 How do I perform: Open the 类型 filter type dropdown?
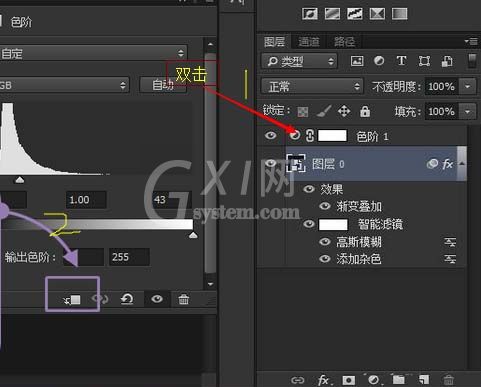tap(299, 61)
